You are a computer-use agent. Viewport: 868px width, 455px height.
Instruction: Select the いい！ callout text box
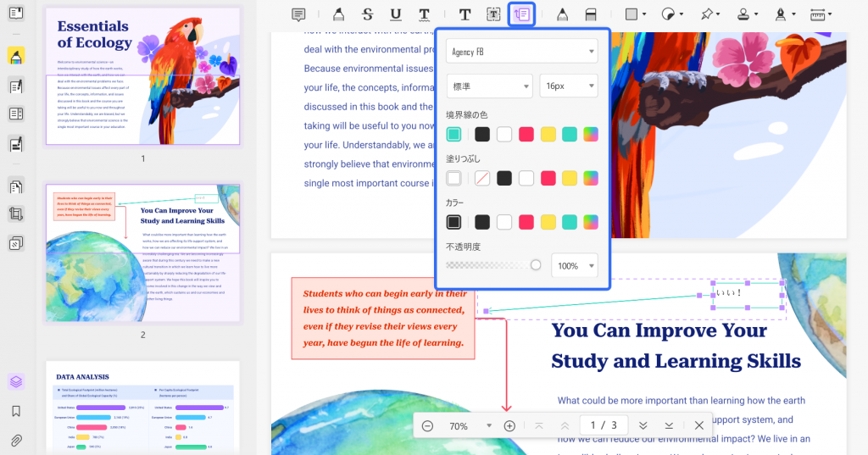(748, 295)
